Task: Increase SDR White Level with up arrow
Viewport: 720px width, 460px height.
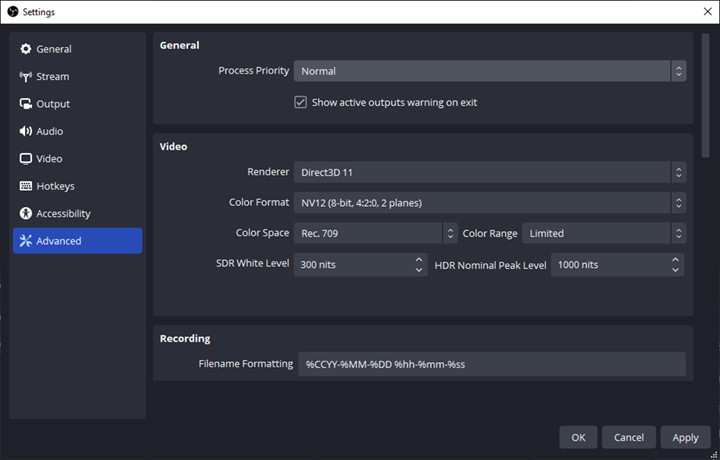Action: pyautogui.click(x=419, y=259)
